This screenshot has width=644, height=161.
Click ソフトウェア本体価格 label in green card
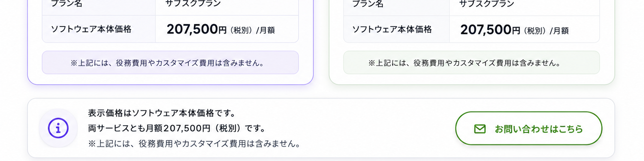[392, 29]
